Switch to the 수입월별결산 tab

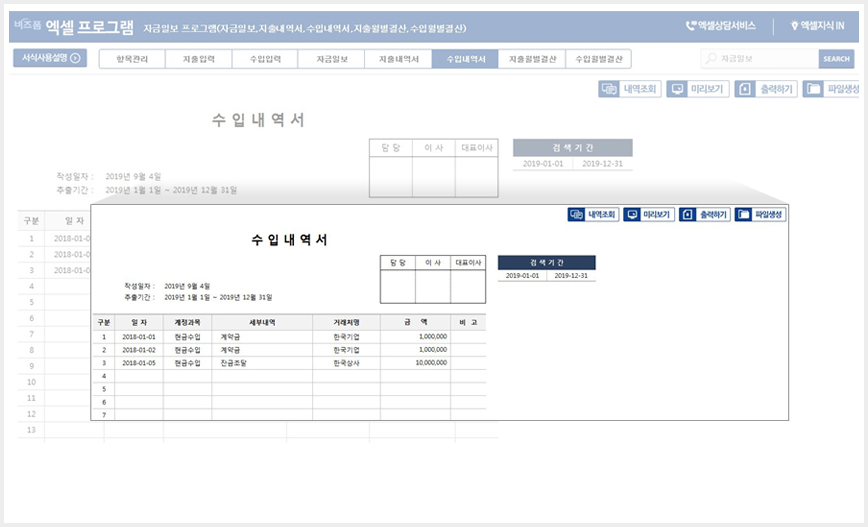(598, 59)
